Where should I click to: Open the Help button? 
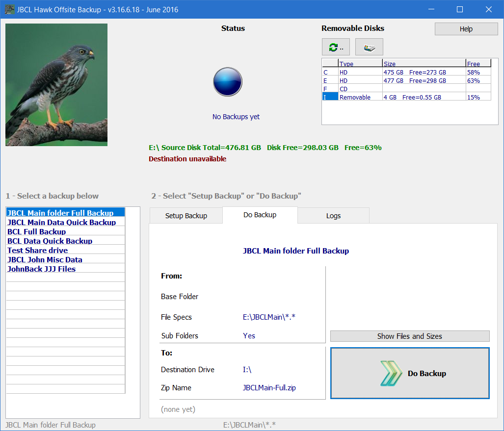point(466,29)
